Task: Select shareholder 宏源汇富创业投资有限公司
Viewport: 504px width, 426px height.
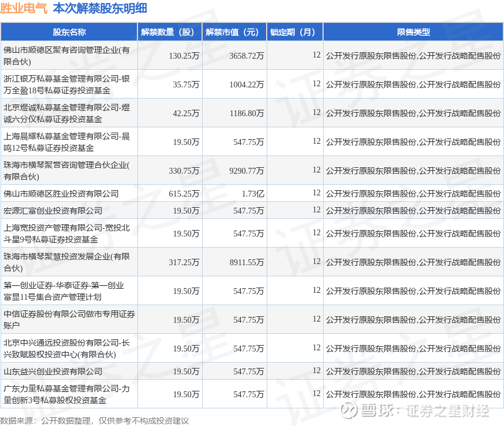Action: [53, 211]
